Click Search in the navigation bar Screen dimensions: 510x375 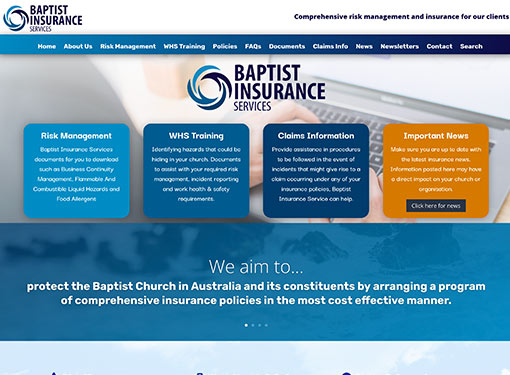[x=471, y=46]
